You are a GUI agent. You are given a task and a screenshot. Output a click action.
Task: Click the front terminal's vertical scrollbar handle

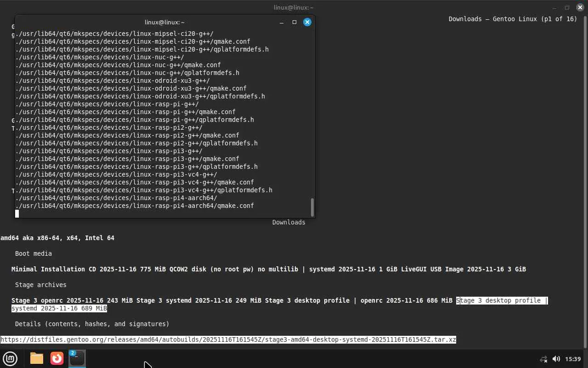[312, 207]
